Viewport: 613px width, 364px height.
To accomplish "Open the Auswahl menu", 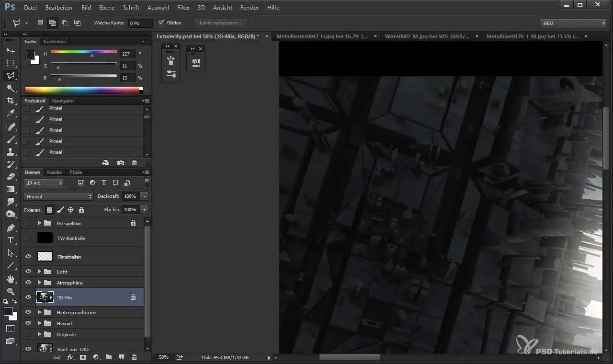I will coord(159,8).
